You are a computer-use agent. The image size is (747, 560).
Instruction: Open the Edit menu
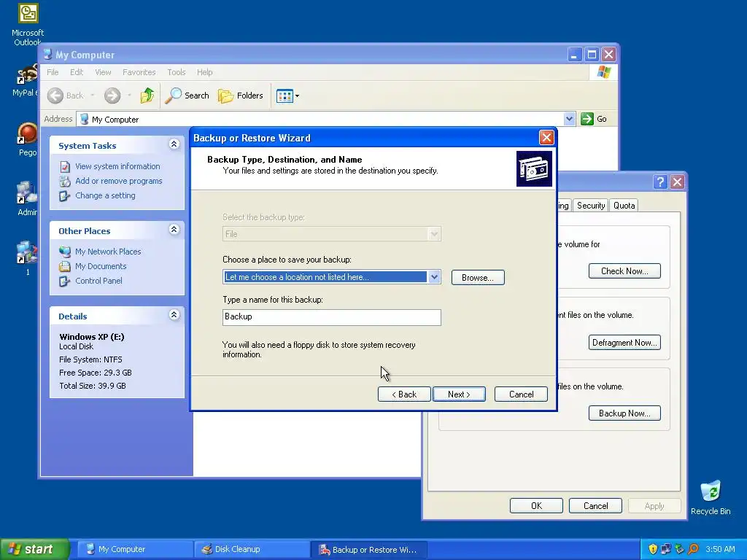(x=76, y=72)
